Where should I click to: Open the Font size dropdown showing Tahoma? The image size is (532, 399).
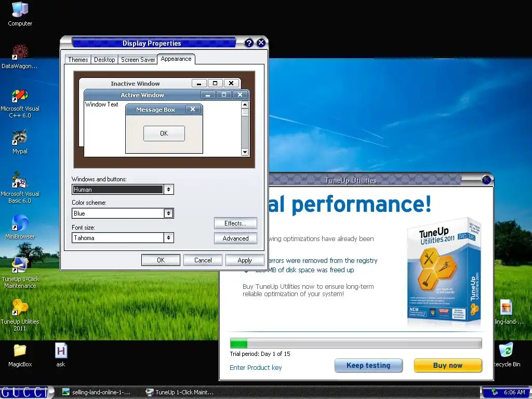pos(169,237)
